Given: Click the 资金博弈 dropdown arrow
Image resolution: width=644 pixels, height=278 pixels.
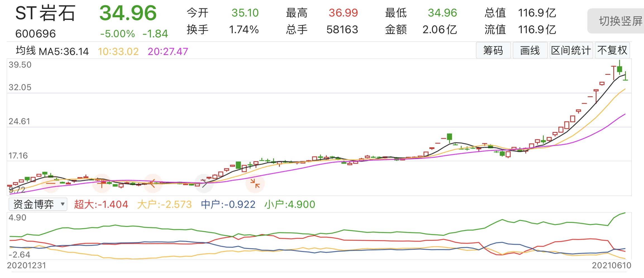Looking at the screenshot, I should tap(63, 204).
